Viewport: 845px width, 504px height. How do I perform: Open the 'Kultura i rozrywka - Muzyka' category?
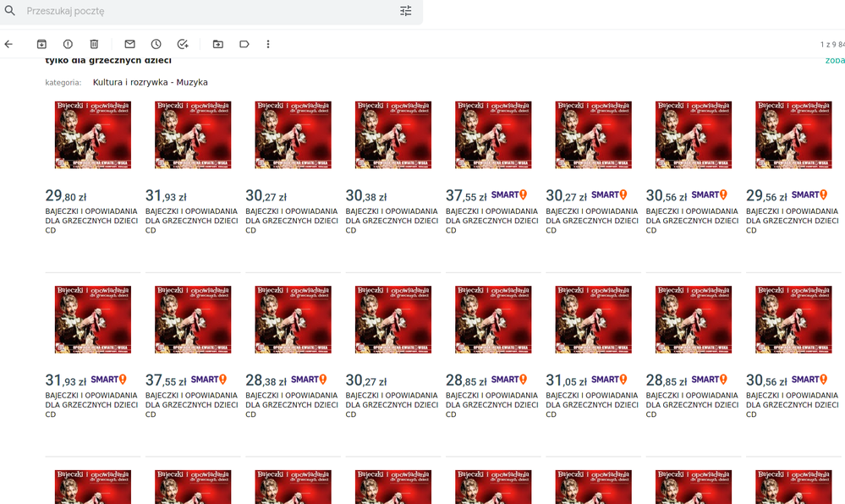click(x=151, y=83)
